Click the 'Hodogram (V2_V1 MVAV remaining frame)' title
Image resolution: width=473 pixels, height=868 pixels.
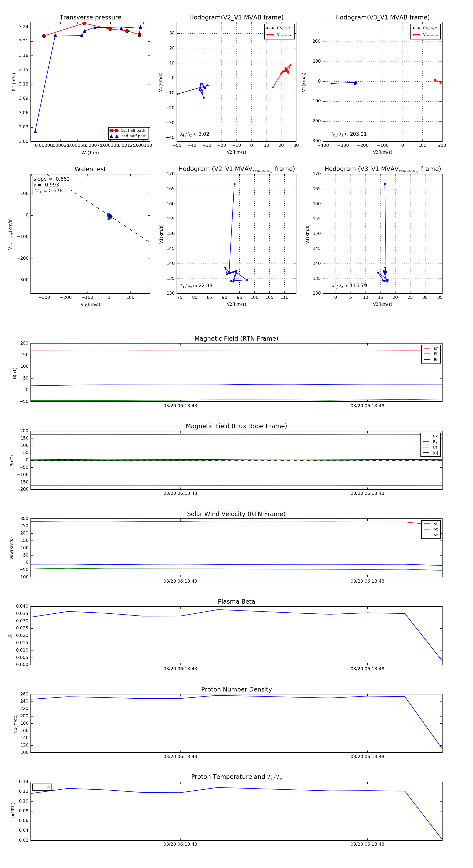coord(236,169)
